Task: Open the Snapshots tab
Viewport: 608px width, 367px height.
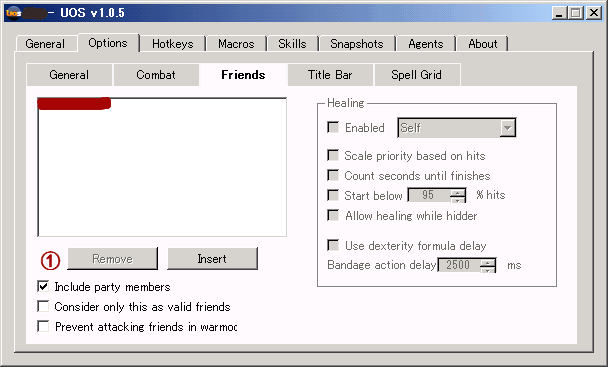Action: [357, 43]
